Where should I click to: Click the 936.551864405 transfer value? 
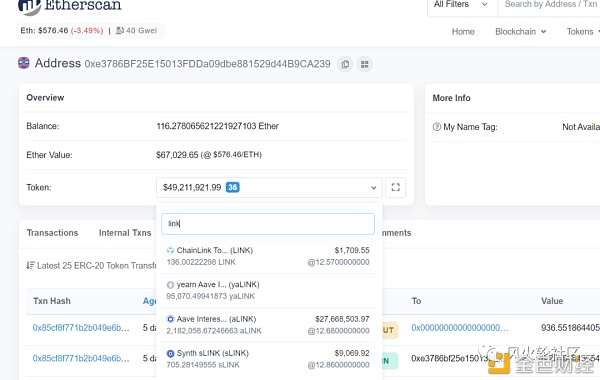[570, 328]
